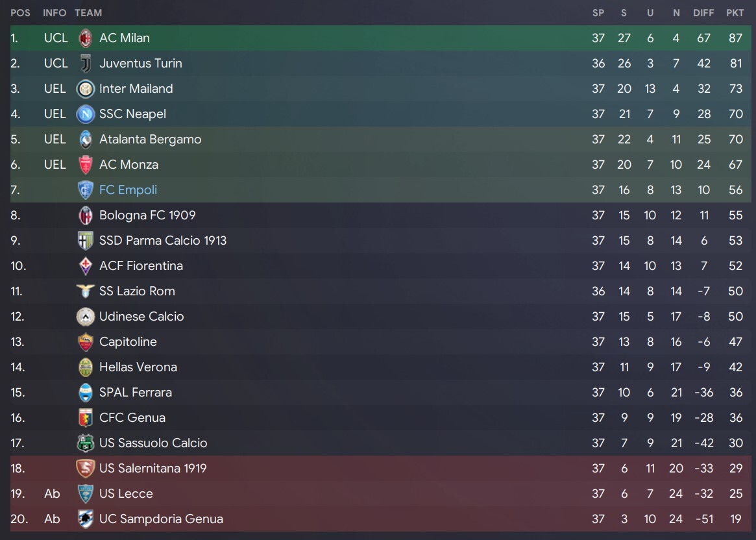Click the AC Monza crest icon
This screenshot has width=756, height=540.
[x=86, y=164]
